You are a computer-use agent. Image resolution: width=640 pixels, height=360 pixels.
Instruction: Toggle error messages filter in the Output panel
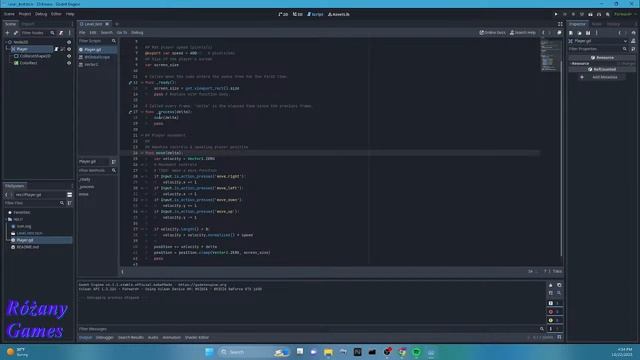tap(554, 311)
